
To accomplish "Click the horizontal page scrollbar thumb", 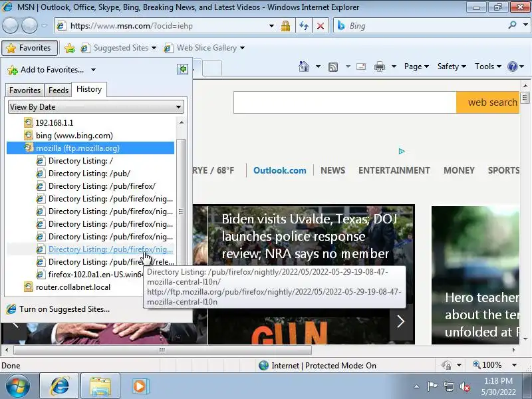I will 162,350.
